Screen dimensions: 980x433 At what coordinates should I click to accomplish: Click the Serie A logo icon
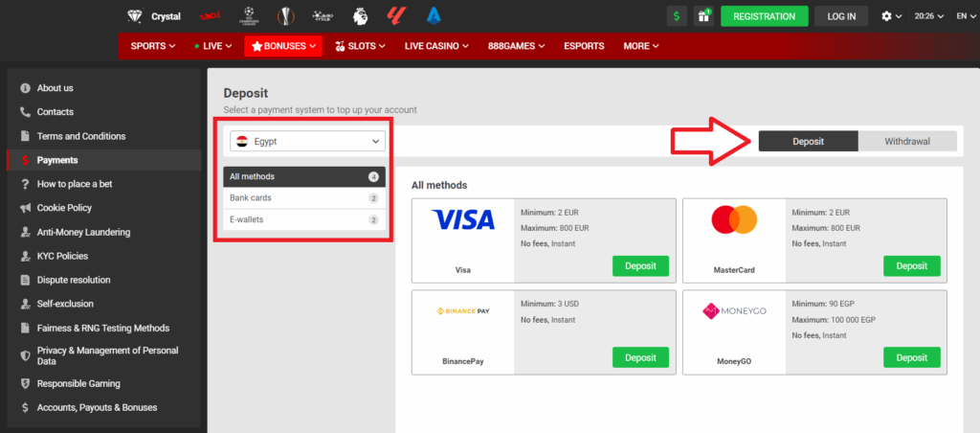(x=434, y=16)
